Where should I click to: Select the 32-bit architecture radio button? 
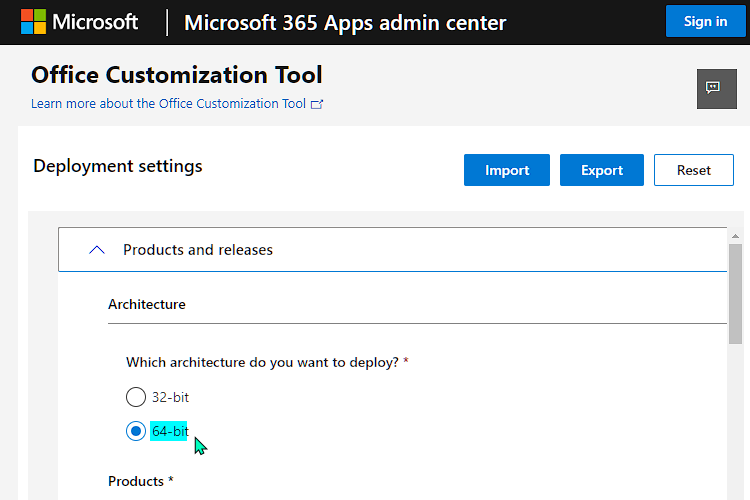136,397
